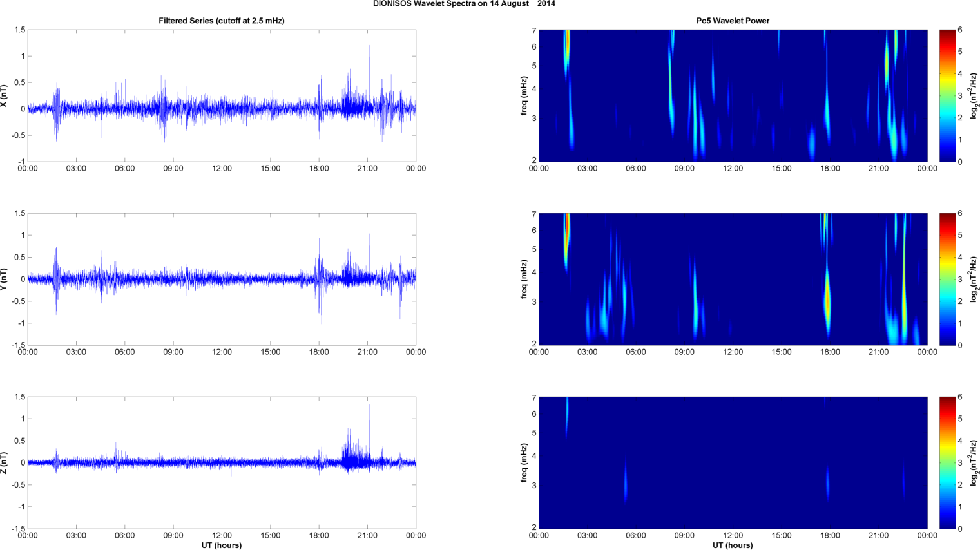Click UT (hours) label under bottom wavelet plot
This screenshot has width=980, height=550.
click(x=733, y=545)
